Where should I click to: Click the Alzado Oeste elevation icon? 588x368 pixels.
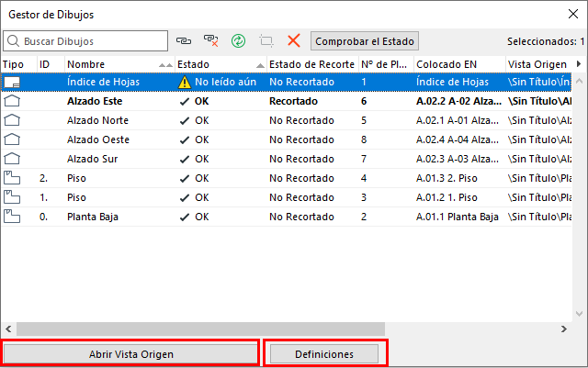click(12, 139)
